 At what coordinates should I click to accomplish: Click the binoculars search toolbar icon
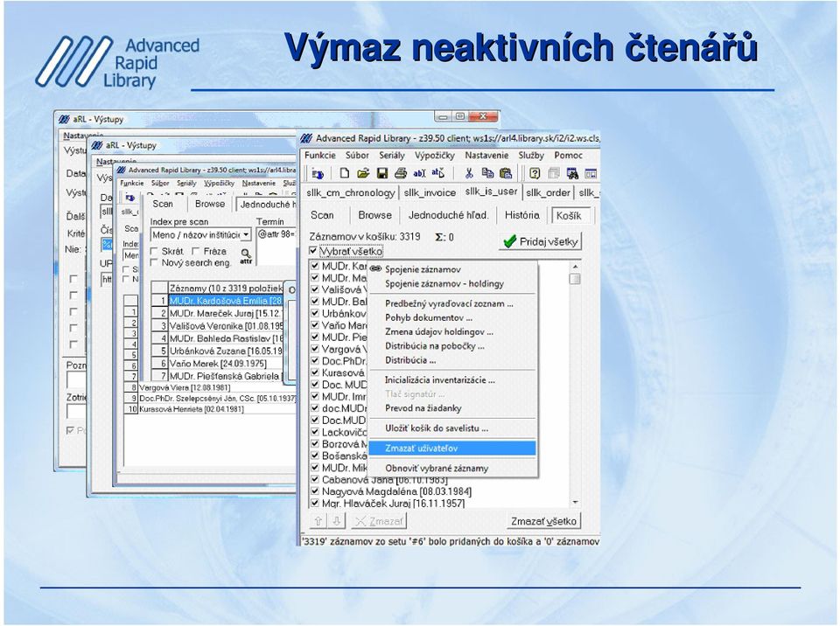pos(572,173)
